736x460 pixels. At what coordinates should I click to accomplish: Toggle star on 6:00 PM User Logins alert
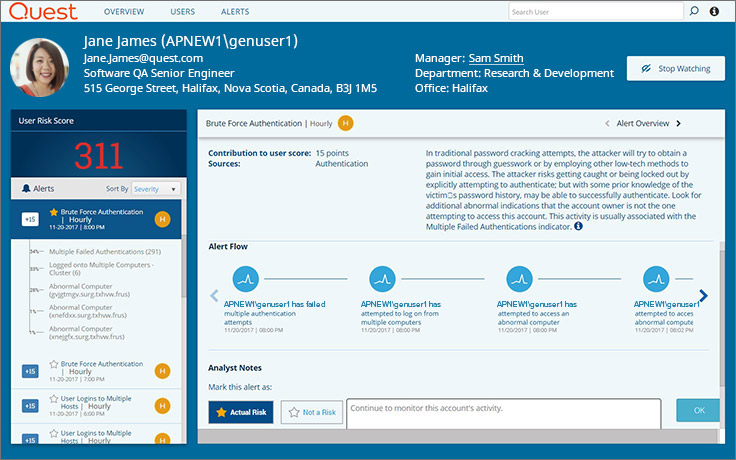(54, 399)
